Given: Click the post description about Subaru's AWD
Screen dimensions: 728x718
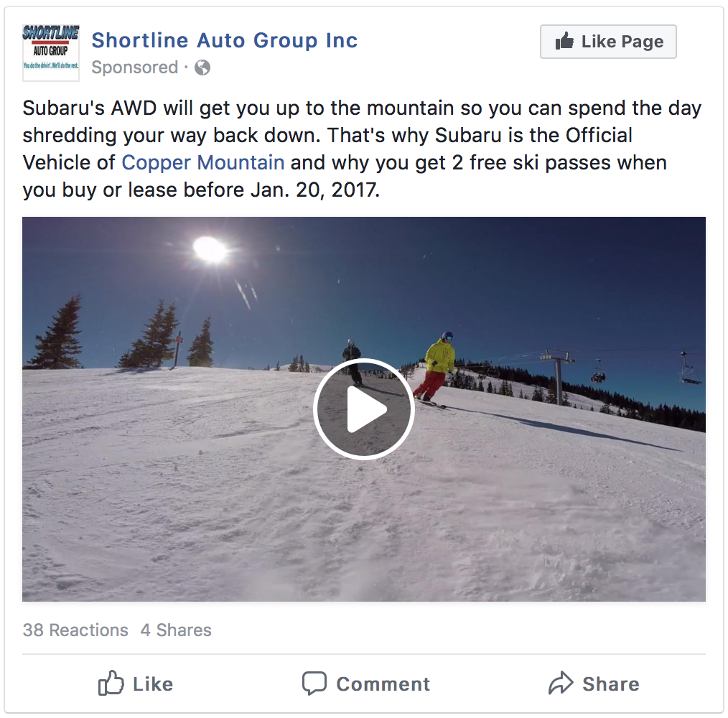Looking at the screenshot, I should 363,136.
